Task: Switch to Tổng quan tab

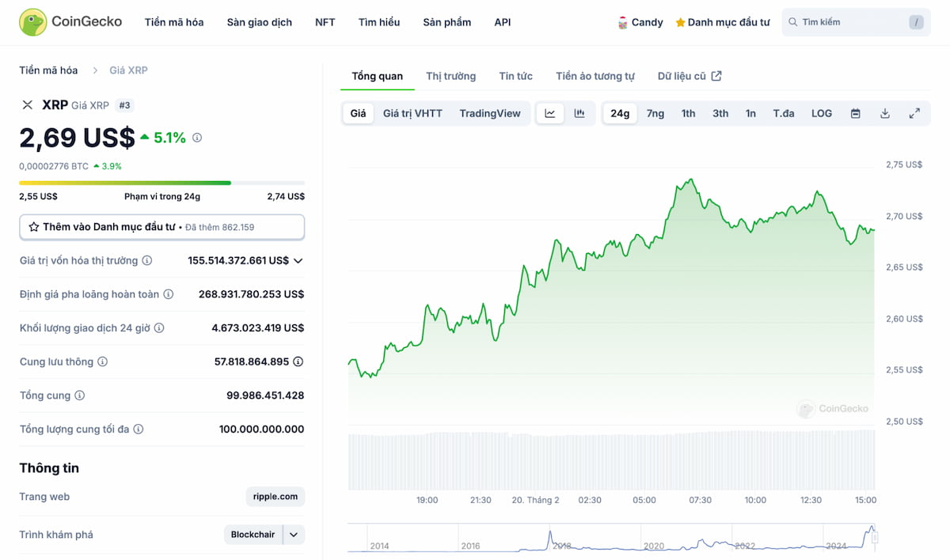Action: click(x=378, y=76)
